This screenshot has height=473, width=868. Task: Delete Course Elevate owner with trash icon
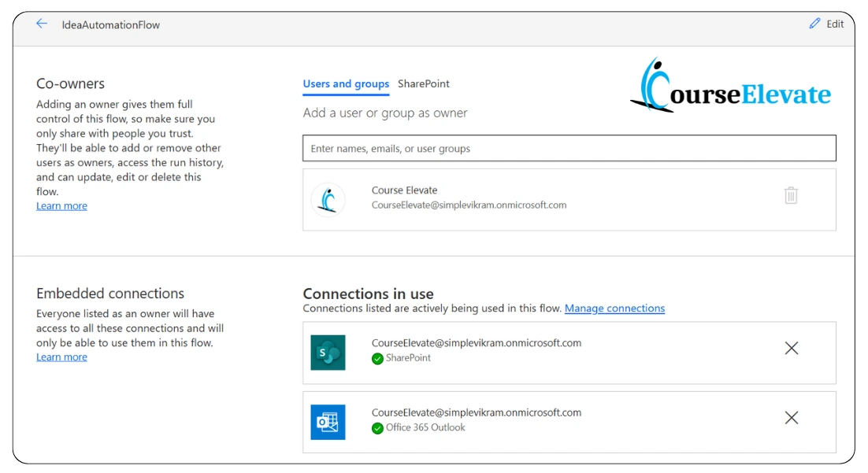coord(791,195)
